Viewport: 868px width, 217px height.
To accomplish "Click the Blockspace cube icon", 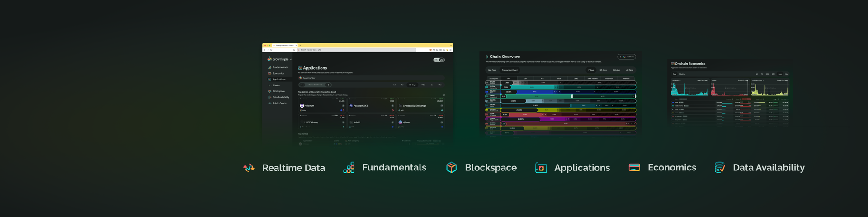I will [x=451, y=168].
